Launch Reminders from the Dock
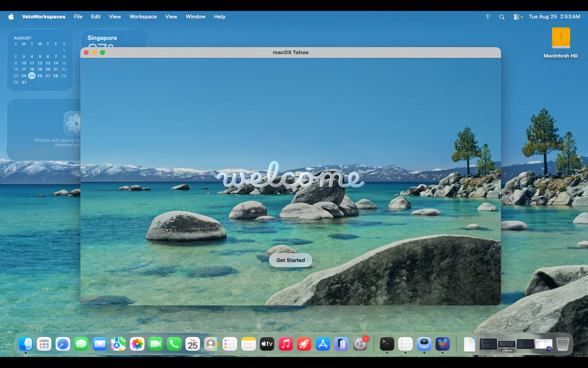This screenshot has height=368, width=588. (x=230, y=344)
